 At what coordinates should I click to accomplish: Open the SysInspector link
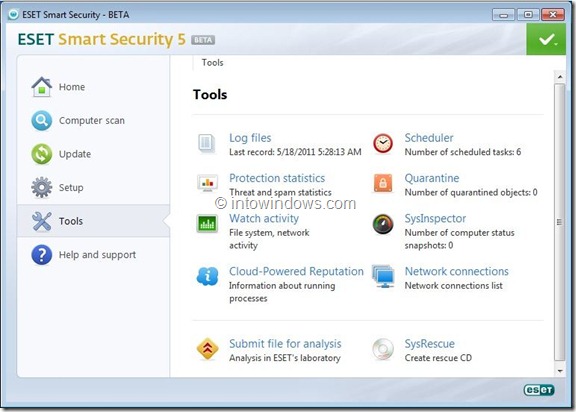[435, 218]
